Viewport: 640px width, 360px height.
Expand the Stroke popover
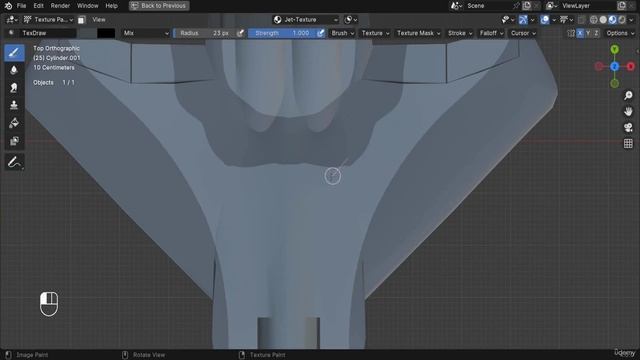[460, 33]
